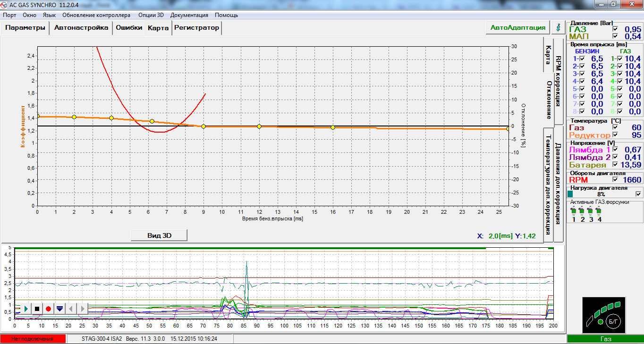Screen dimensions: 644x344
Task: Select yellow map point at 4 ms
Action: 111,118
